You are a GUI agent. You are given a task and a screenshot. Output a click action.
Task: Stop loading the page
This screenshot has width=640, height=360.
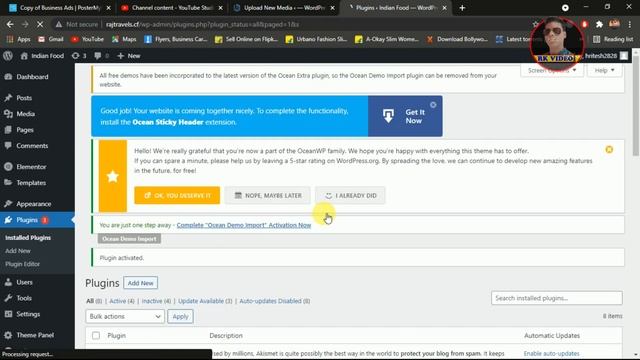40,24
